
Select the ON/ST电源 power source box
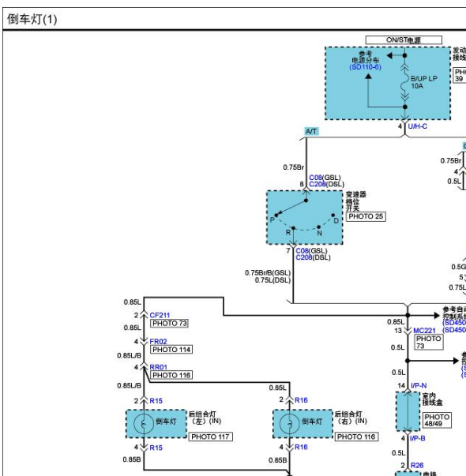pyautogui.click(x=404, y=39)
